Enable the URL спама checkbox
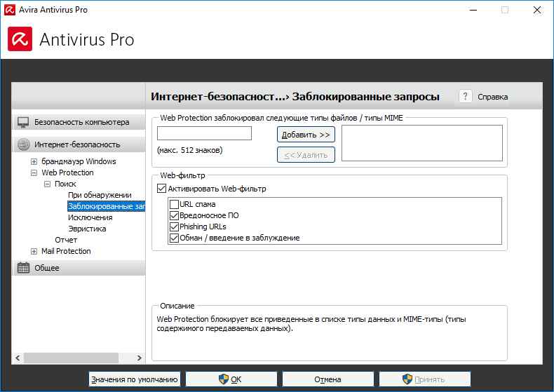 click(x=174, y=204)
